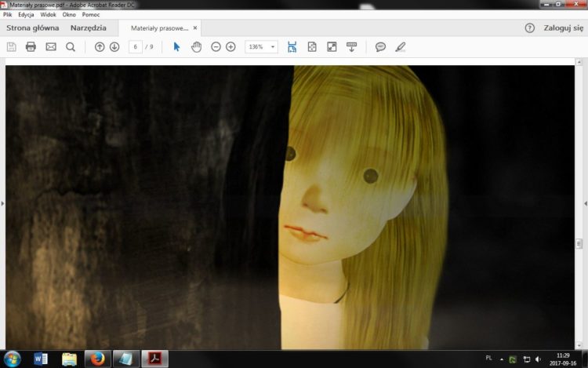The image size is (588, 368).
Task: Activate the arrow Selection tool
Action: (176, 47)
